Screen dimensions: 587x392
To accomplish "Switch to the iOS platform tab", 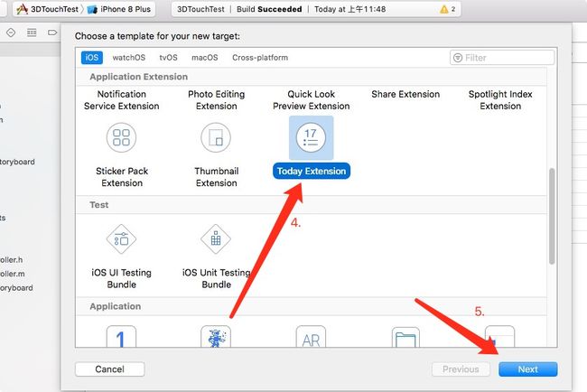I will [92, 57].
